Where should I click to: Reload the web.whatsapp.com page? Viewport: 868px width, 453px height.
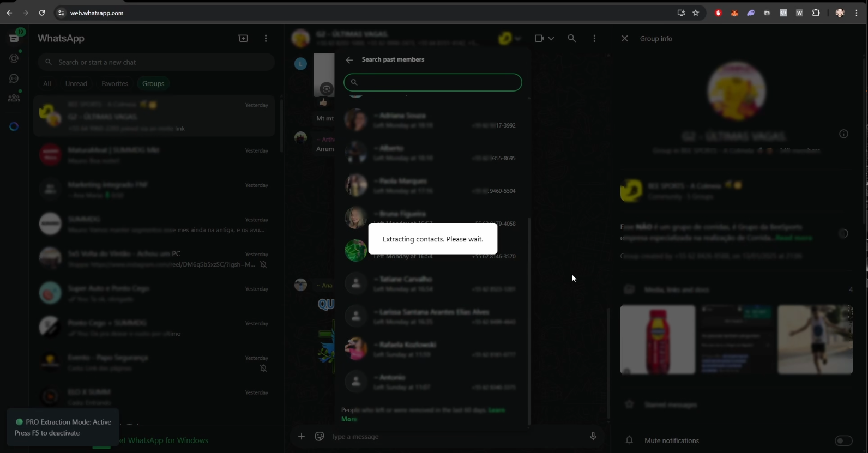coord(42,13)
